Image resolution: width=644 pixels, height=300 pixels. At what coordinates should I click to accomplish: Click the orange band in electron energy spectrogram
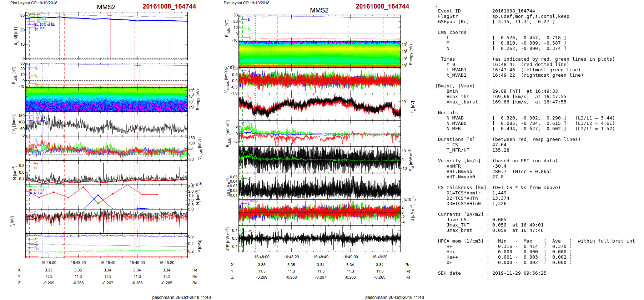[x=319, y=66]
